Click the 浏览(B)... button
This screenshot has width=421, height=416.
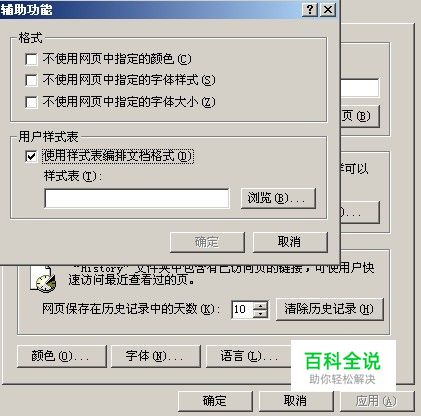point(278,199)
